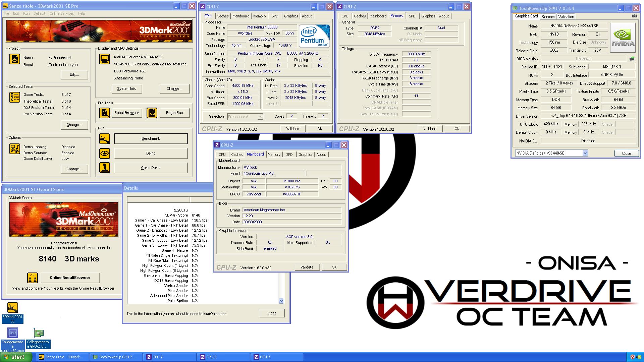Image resolution: width=644 pixels, height=362 pixels.
Task: Open 3DMark2001 SE desktop shortcut
Action: 13,312
